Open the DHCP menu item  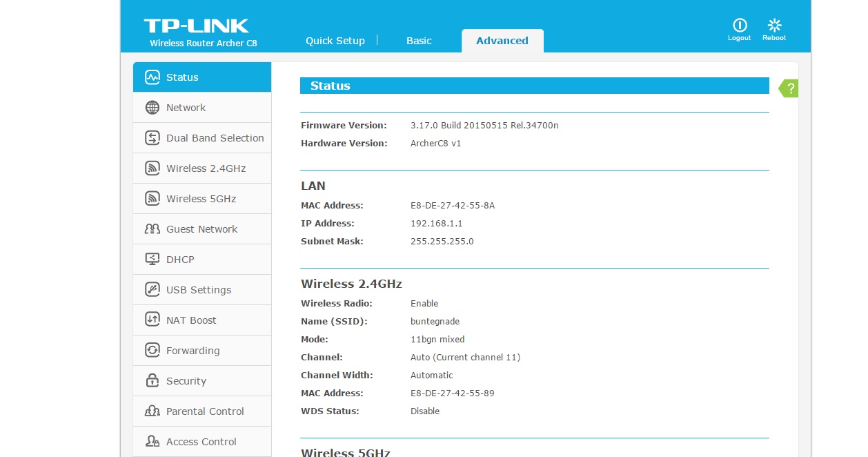[x=202, y=260]
